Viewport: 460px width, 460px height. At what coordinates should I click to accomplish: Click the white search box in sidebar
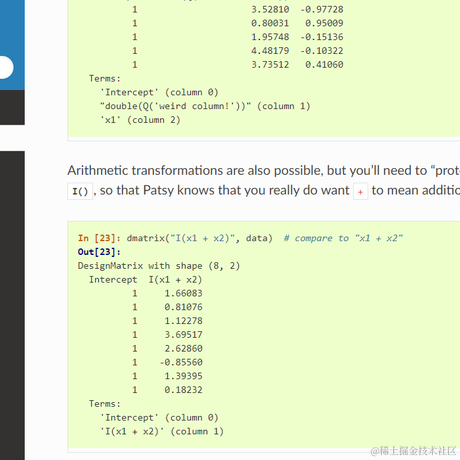6,68
